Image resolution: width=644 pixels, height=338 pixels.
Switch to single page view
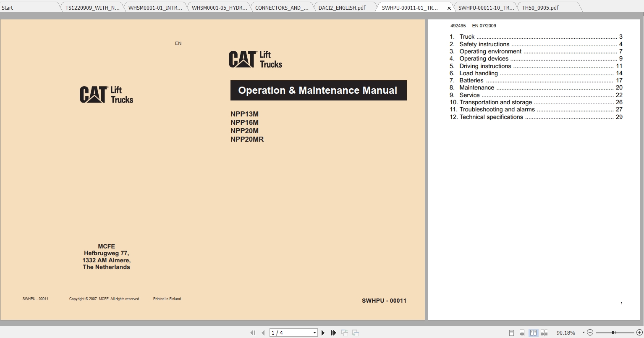(511, 333)
